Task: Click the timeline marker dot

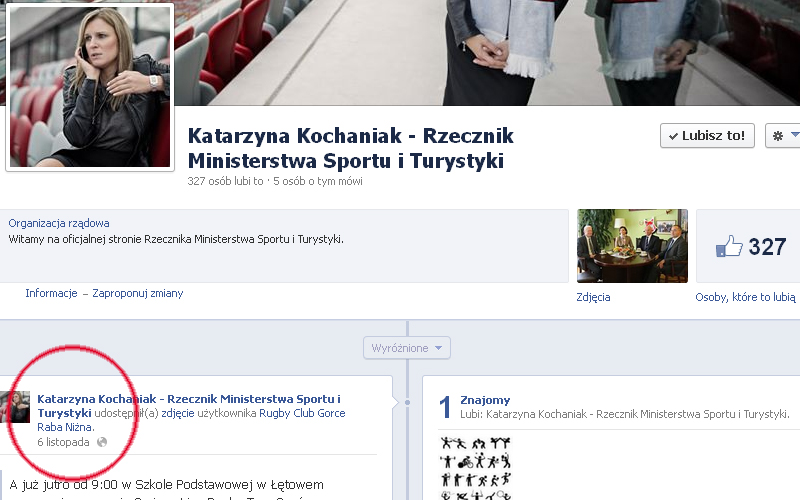Action: click(x=407, y=403)
